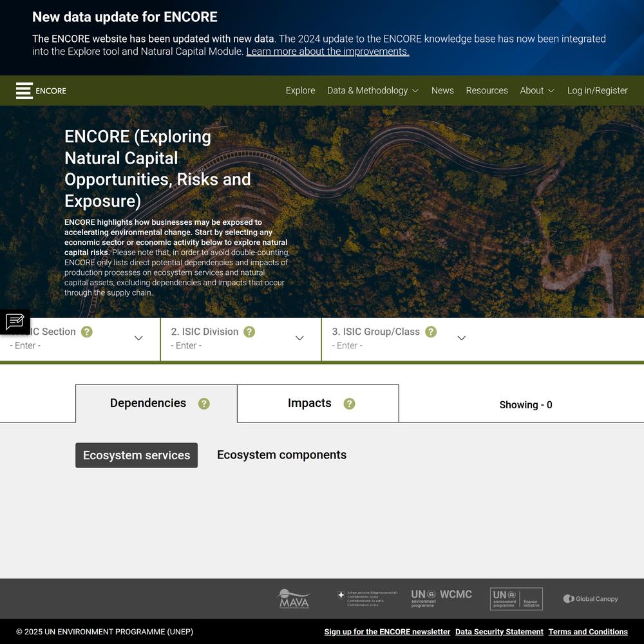Screen dimensions: 644x644
Task: Switch to the Impacts tab
Action: click(310, 403)
